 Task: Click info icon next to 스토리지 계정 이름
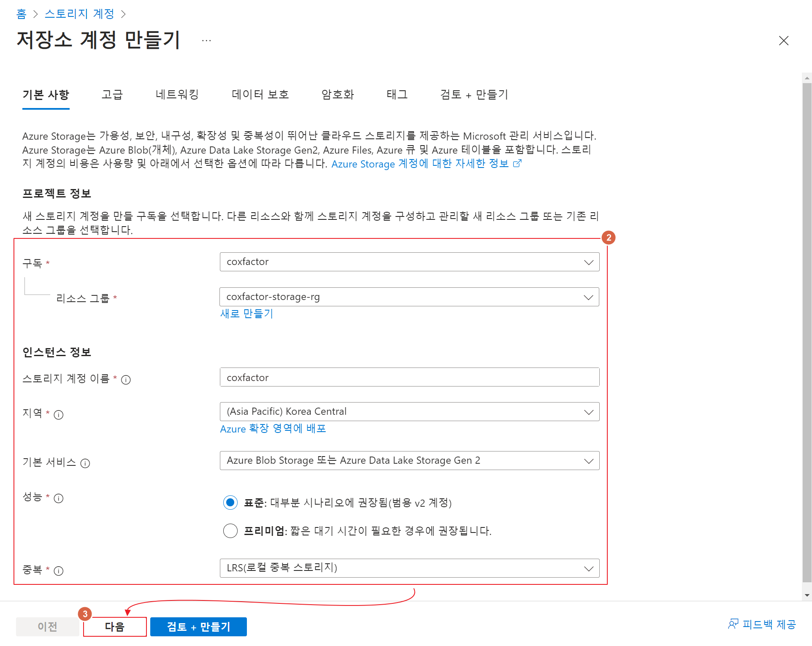point(126,380)
